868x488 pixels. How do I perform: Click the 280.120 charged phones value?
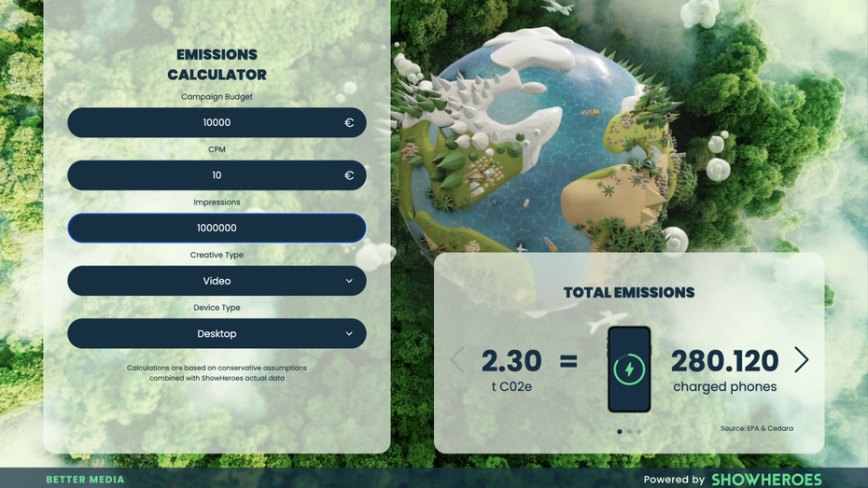724,361
